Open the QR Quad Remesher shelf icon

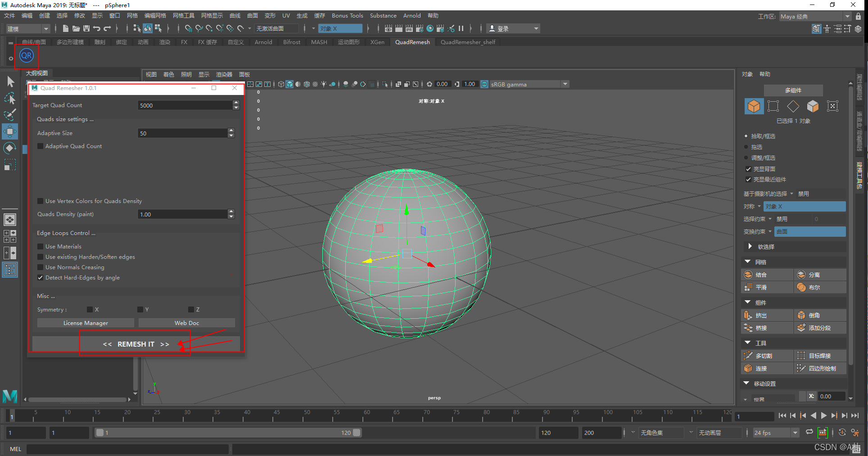(x=27, y=56)
